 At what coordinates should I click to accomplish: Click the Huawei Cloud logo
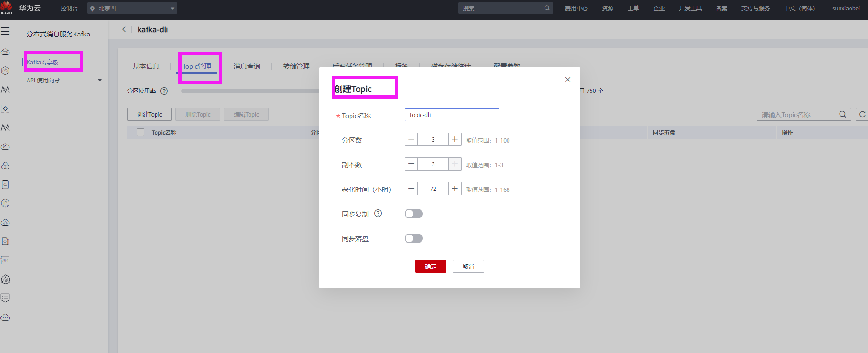[x=7, y=8]
